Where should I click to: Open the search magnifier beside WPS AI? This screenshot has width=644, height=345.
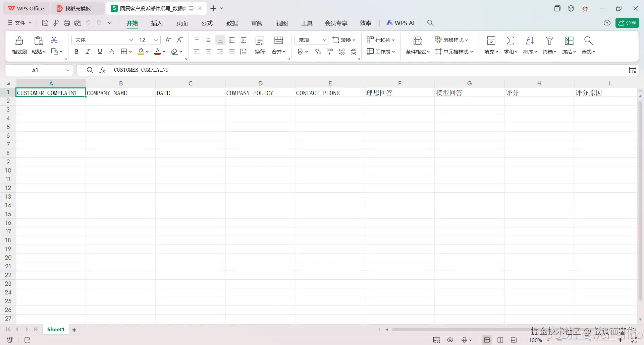click(430, 23)
